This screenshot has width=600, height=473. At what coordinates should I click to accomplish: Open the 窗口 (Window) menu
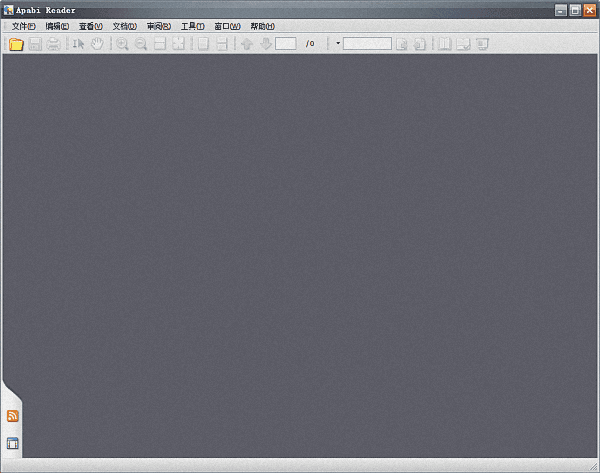tap(227, 26)
